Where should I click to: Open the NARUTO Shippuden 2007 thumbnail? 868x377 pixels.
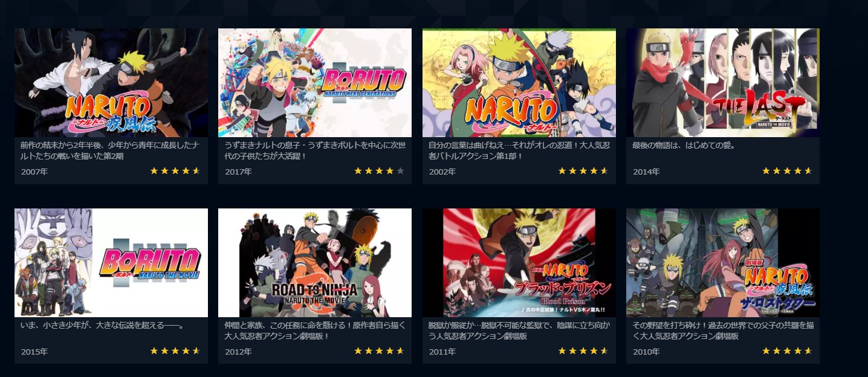point(111,83)
